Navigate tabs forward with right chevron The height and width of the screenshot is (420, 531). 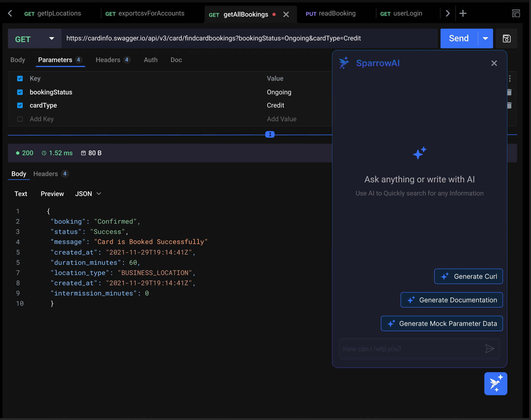pyautogui.click(x=447, y=13)
